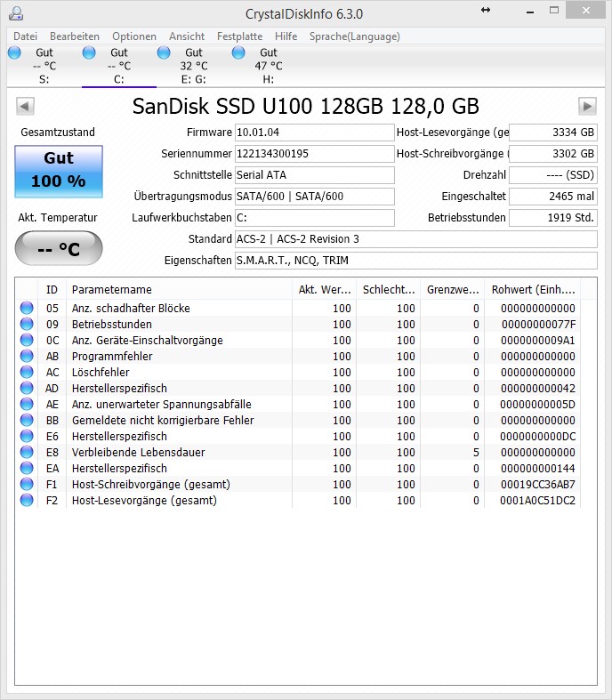612x700 pixels.
Task: Click the Drehzahl value ---- (SSD)
Action: [x=553, y=175]
